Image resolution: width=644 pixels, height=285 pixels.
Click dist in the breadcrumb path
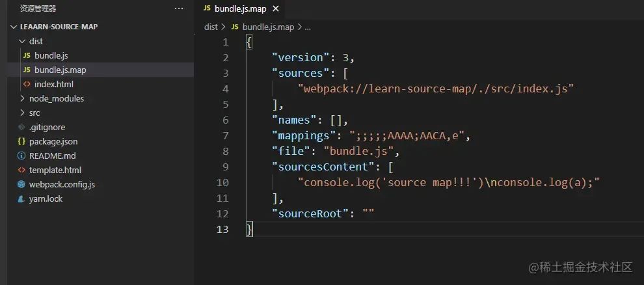[211, 27]
